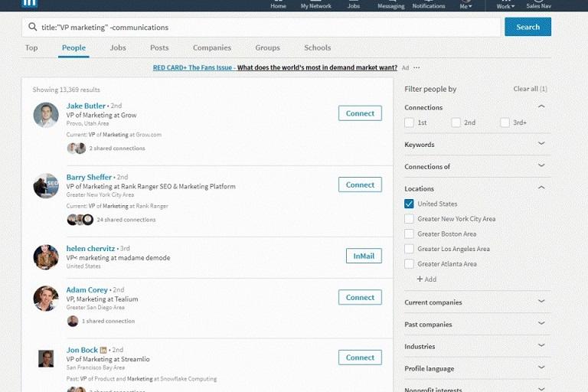Viewport: 588px width, 392px height.
Task: Toggle the 3rd+ connections checkbox
Action: click(x=505, y=122)
